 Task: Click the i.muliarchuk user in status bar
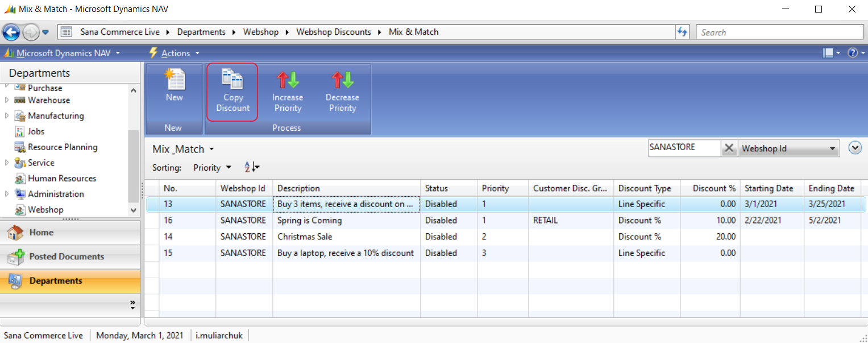tap(219, 336)
